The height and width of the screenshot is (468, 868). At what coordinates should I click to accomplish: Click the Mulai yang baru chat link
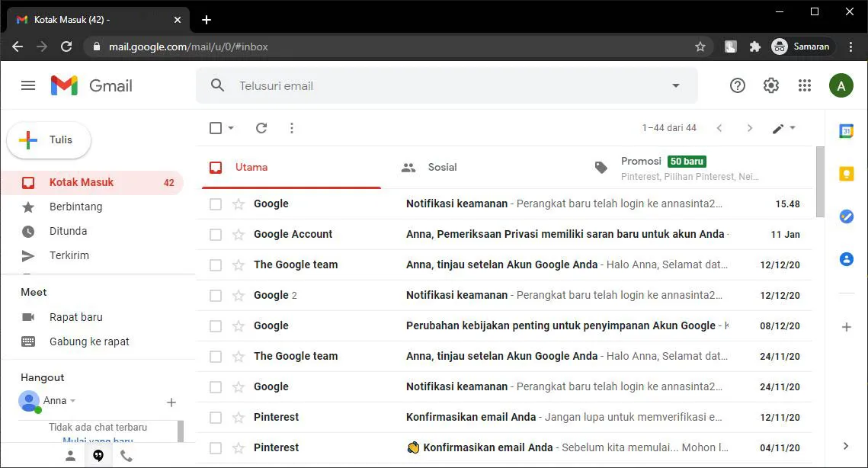pyautogui.click(x=98, y=441)
